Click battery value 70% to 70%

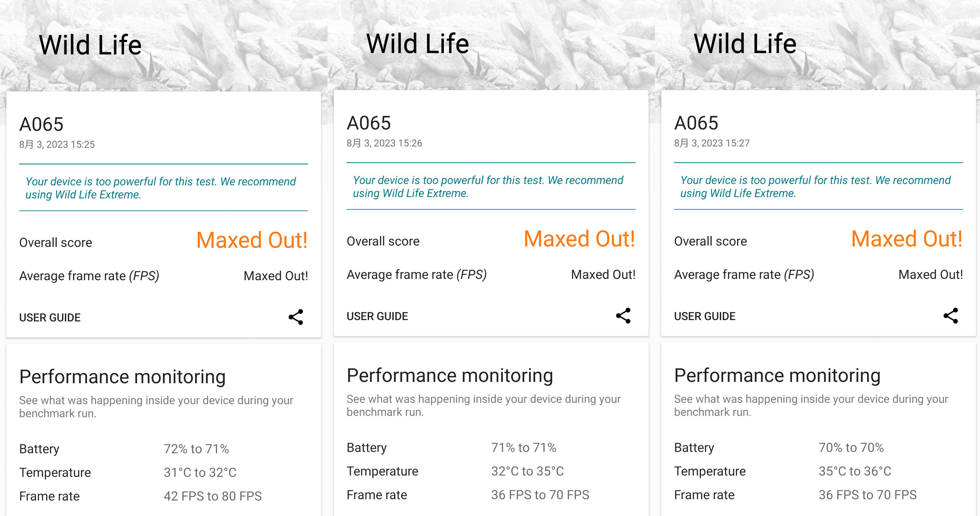851,447
